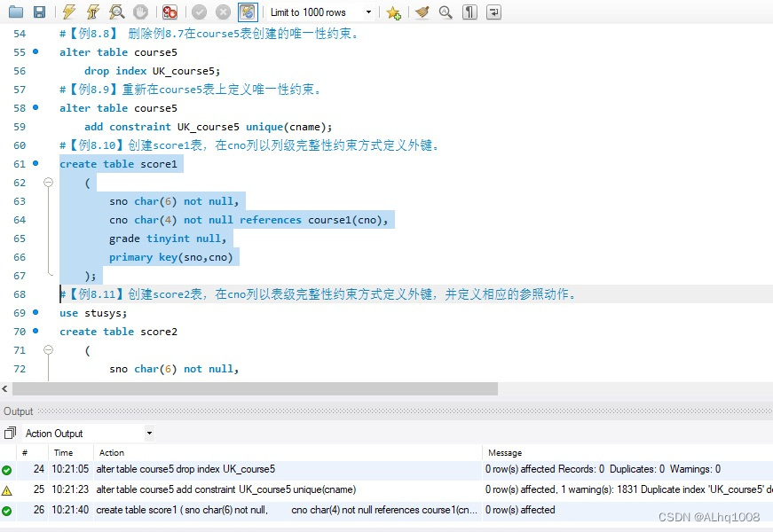
Task: Click the duplicate index warning message
Action: click(628, 489)
